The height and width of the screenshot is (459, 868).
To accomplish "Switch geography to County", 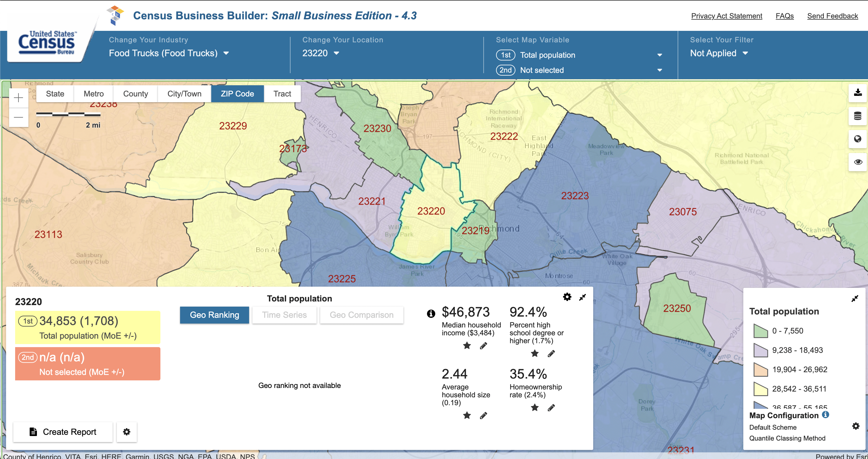I will click(x=136, y=94).
